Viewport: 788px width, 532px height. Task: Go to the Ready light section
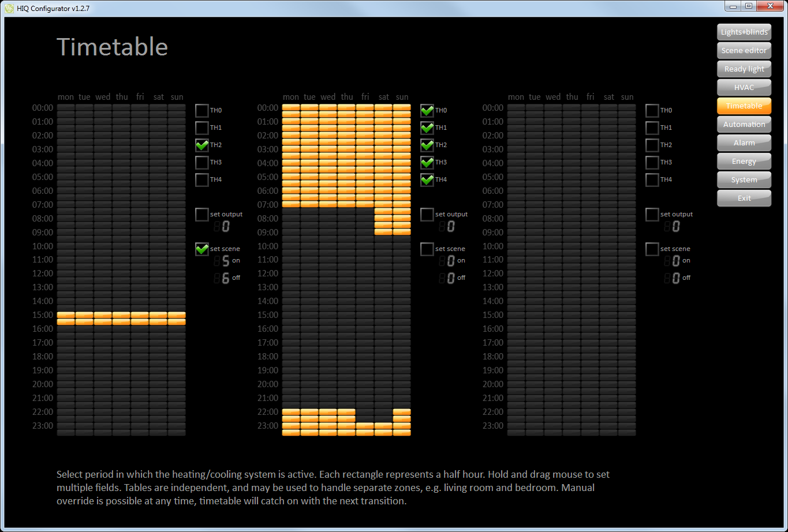[744, 69]
